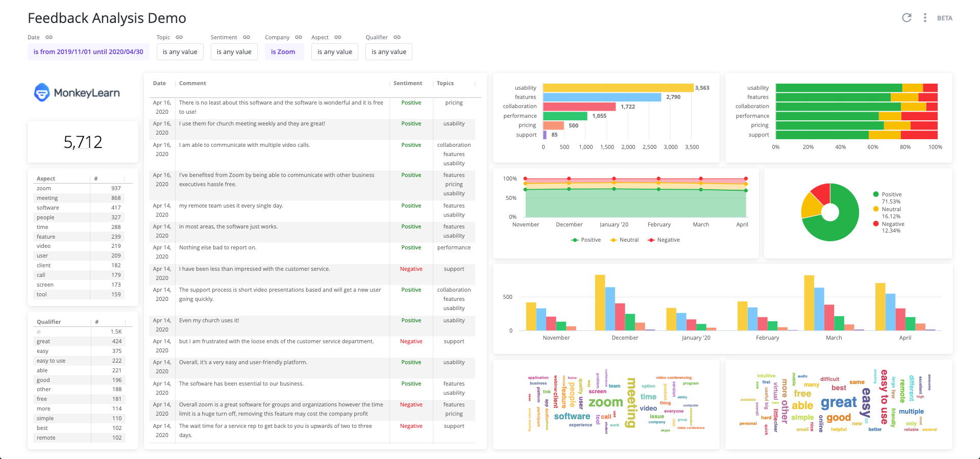Click the 'easy to use' row in Qualifier table
This screenshot has width=980, height=459.
(x=79, y=361)
